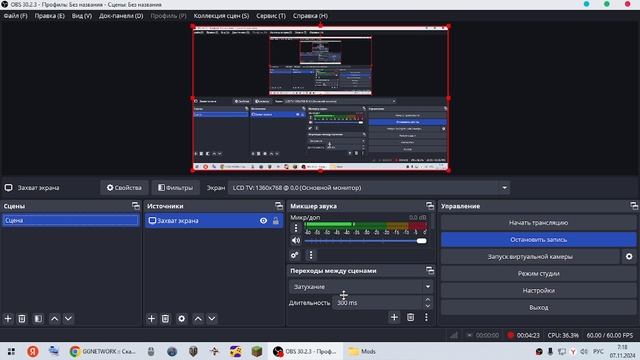The height and width of the screenshot is (360, 640).
Task: Open advanced audio properties gears icon
Action: [x=295, y=255]
